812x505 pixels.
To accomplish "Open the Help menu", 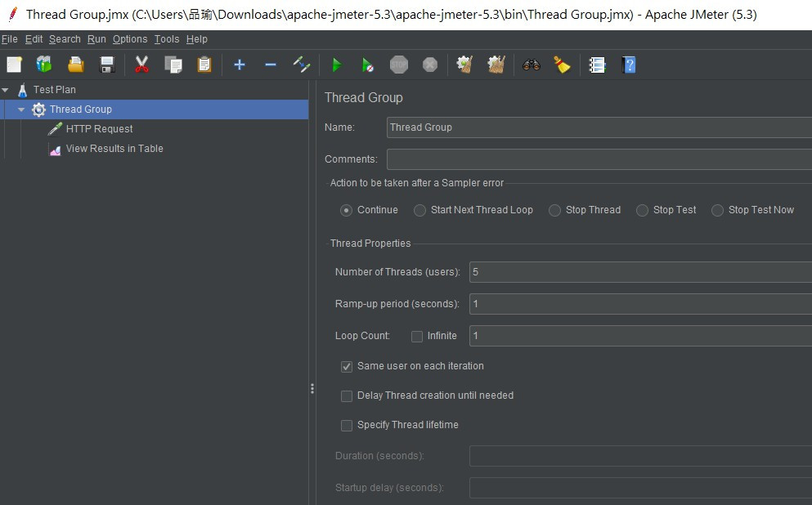I will (x=197, y=39).
